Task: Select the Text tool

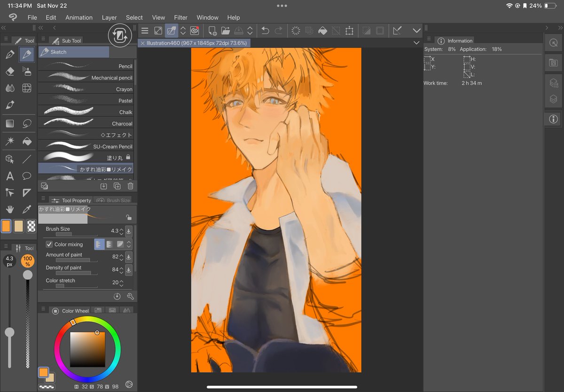Action: 10,176
